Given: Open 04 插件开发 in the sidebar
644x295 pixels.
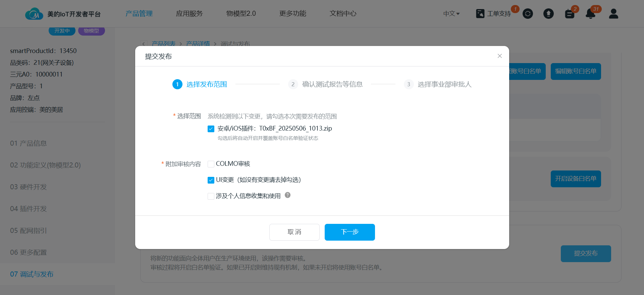Looking at the screenshot, I should click(29, 209).
